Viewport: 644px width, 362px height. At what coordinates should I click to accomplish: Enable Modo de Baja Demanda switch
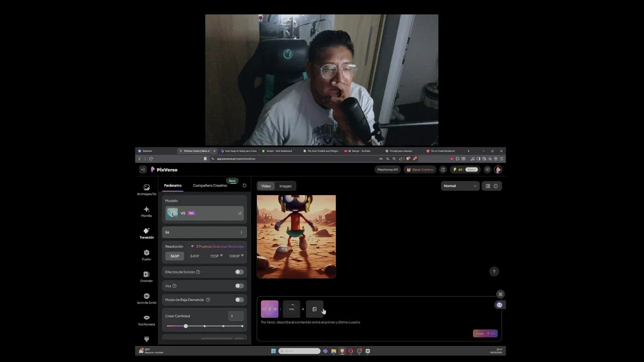[239, 300]
